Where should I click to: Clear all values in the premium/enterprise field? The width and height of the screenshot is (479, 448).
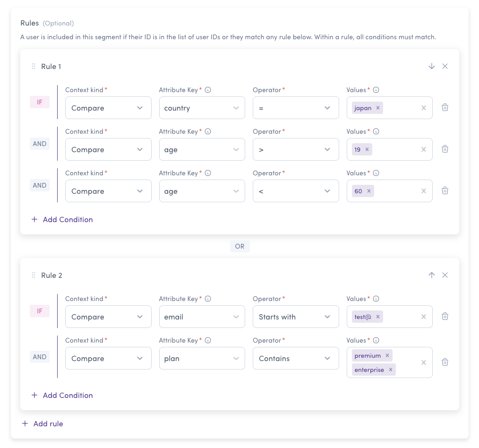423,362
